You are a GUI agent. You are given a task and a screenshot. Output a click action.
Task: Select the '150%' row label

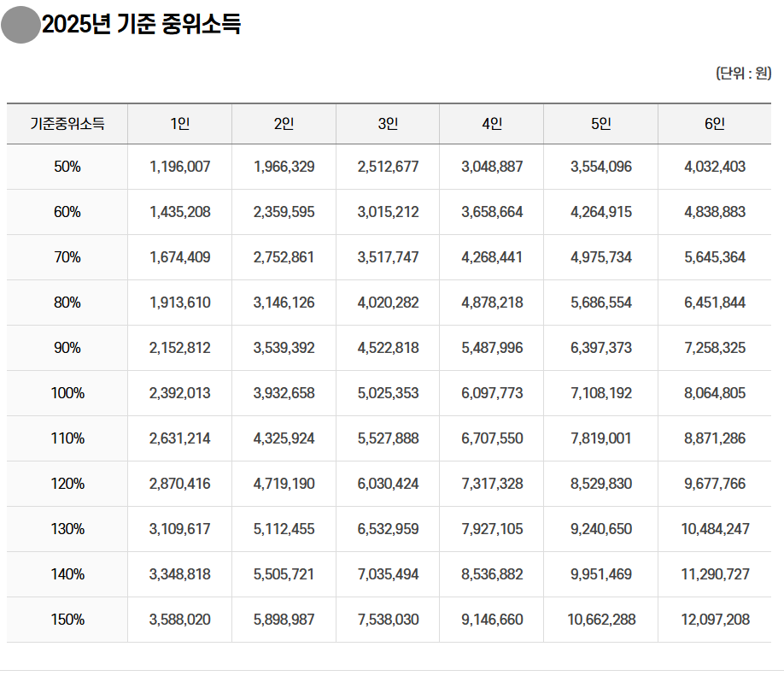tap(67, 620)
